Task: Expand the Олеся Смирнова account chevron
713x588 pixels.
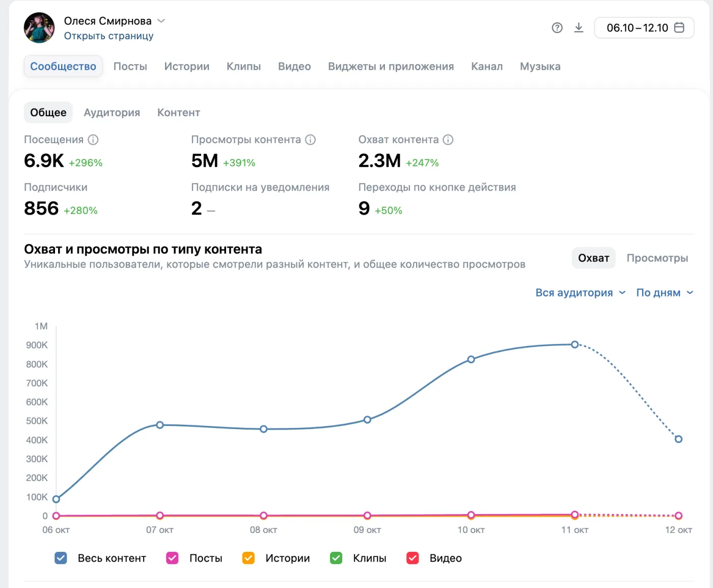Action: [161, 21]
